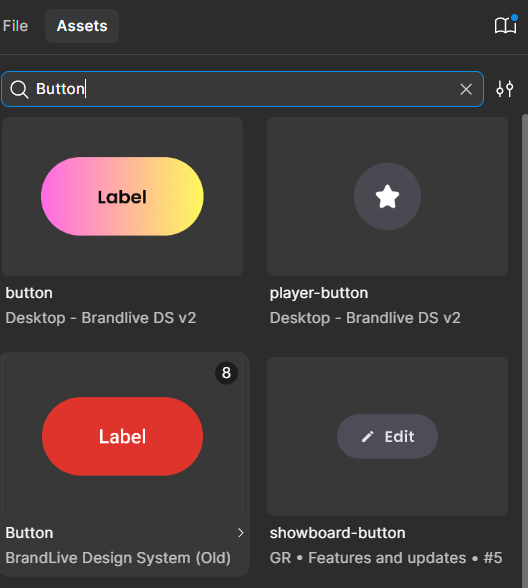Select the red Label Button thumbnail
This screenshot has height=588, width=528.
tap(122, 436)
